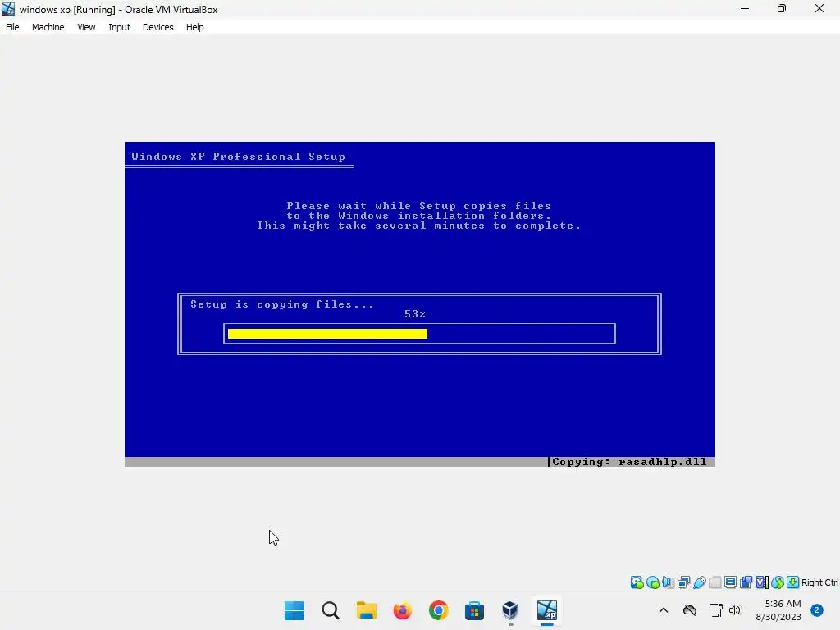The height and width of the screenshot is (630, 840).
Task: Expand the hidden system tray icons
Action: [x=663, y=610]
